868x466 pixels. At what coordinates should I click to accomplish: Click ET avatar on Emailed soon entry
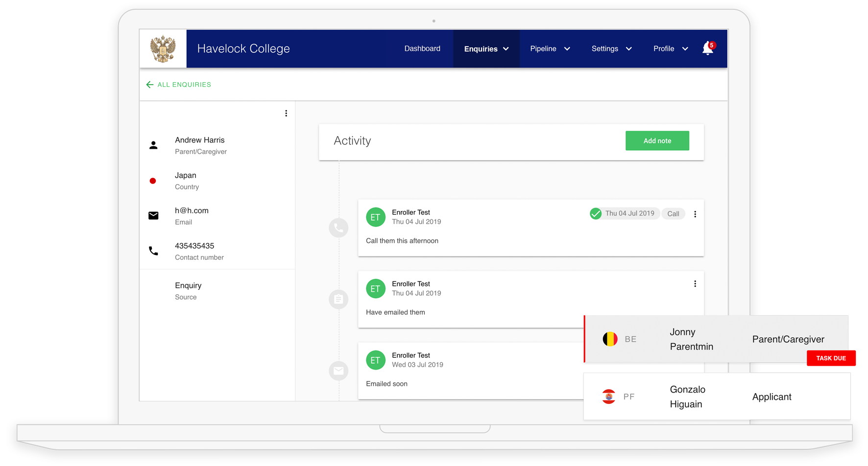[376, 360]
